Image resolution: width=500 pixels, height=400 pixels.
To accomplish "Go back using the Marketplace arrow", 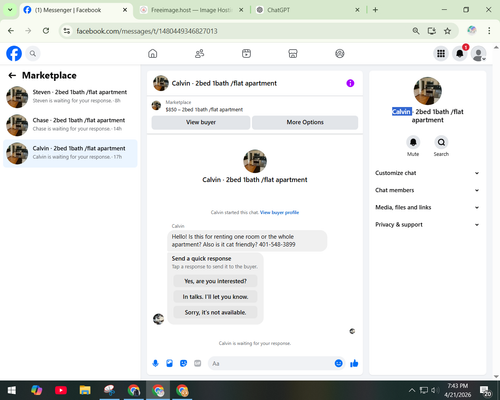I will [12, 75].
